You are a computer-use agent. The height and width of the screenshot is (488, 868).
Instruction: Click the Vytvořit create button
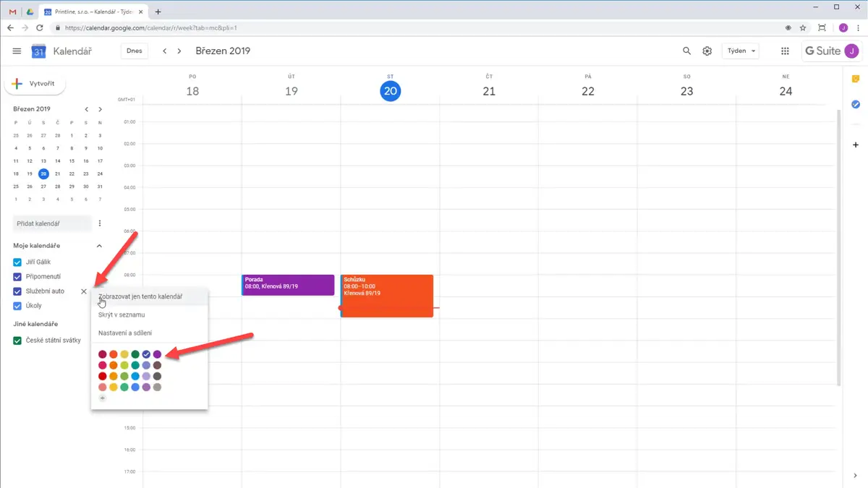tap(35, 84)
